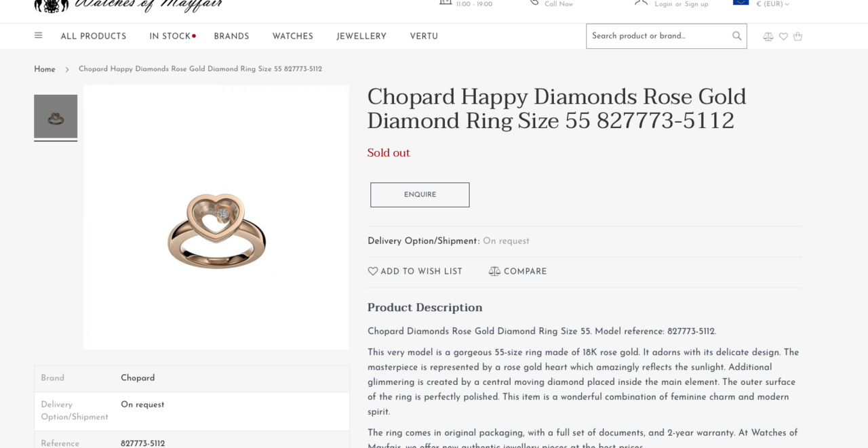Open the In Stock menu item

(170, 37)
